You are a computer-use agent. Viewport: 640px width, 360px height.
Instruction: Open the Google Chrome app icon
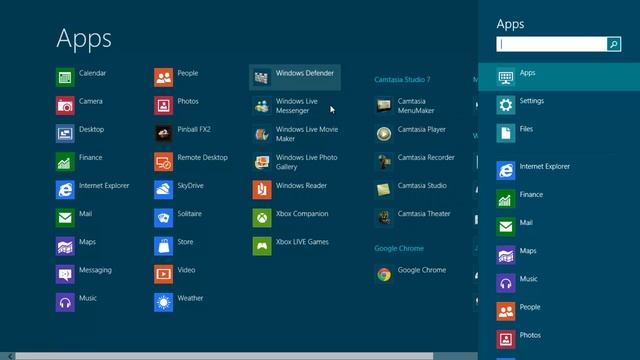coord(384,275)
